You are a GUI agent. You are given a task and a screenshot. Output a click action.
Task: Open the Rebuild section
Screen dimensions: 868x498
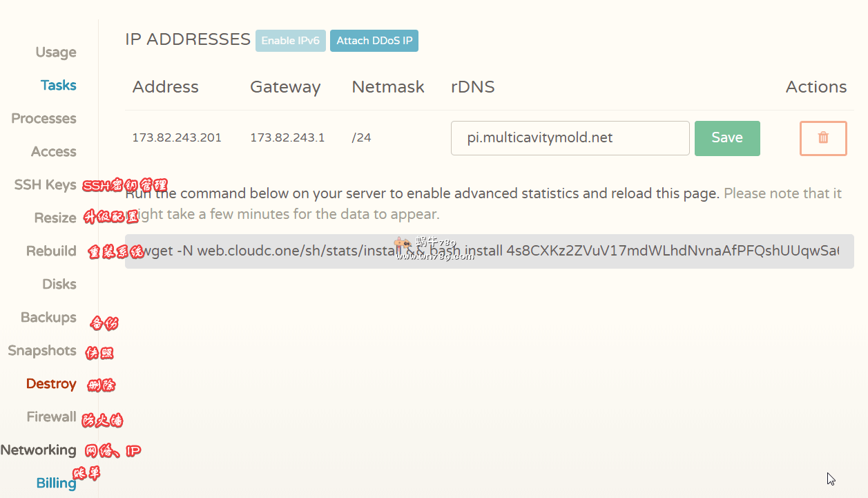[x=51, y=251]
